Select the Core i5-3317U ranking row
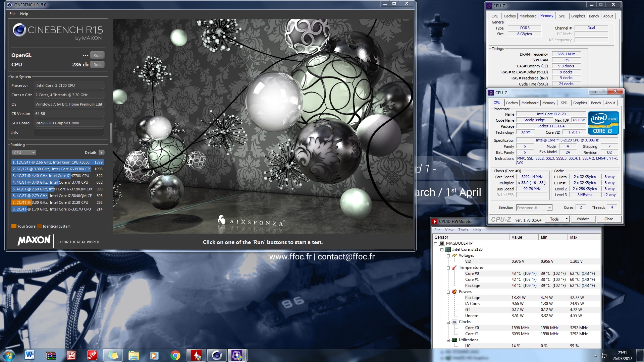 pos(58,209)
